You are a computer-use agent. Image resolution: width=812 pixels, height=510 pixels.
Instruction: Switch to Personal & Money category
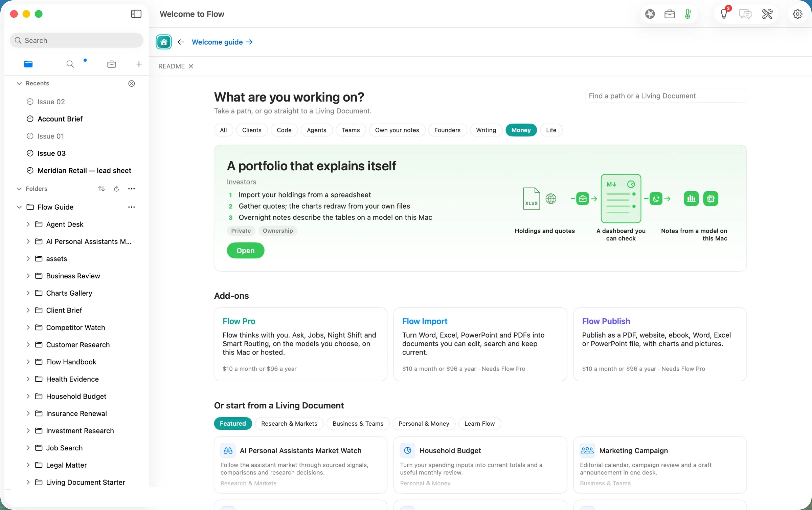(x=424, y=424)
